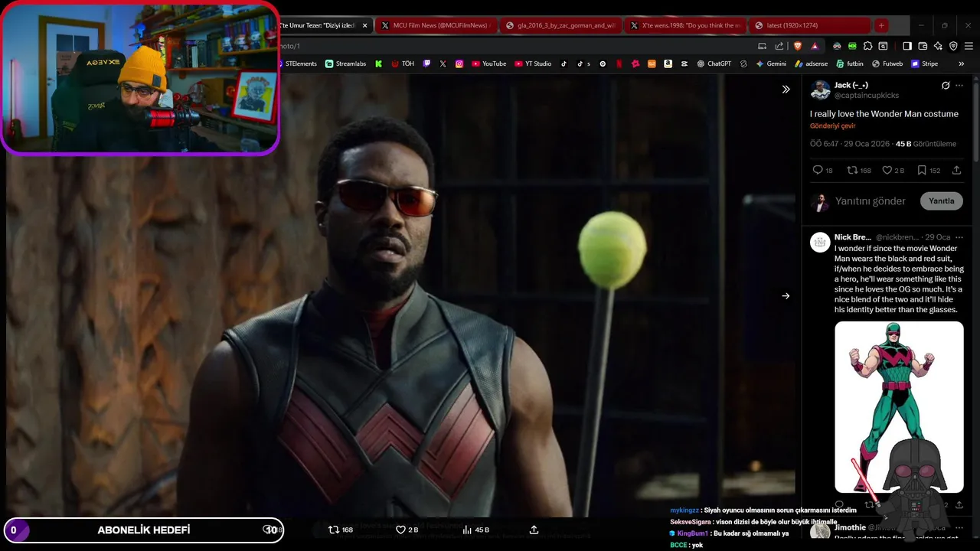The height and width of the screenshot is (551, 980).
Task: Open a new browser tab
Action: tap(881, 25)
